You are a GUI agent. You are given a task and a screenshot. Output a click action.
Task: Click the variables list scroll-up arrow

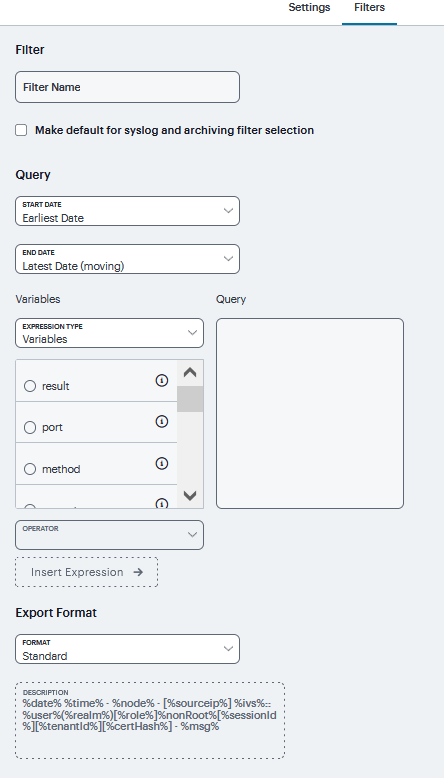pos(190,373)
